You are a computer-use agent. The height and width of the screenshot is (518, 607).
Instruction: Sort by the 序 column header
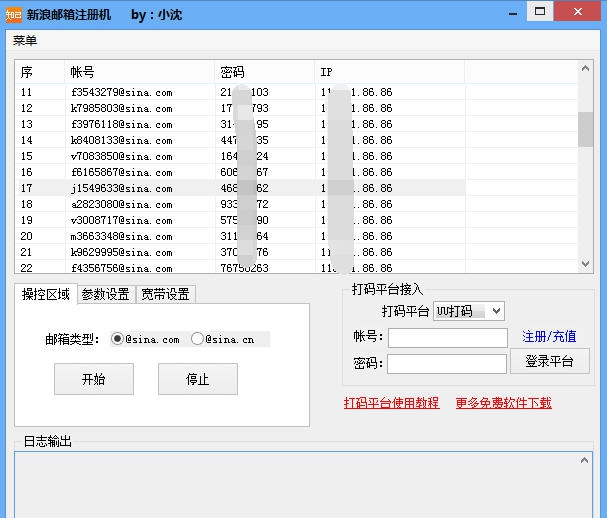point(40,72)
